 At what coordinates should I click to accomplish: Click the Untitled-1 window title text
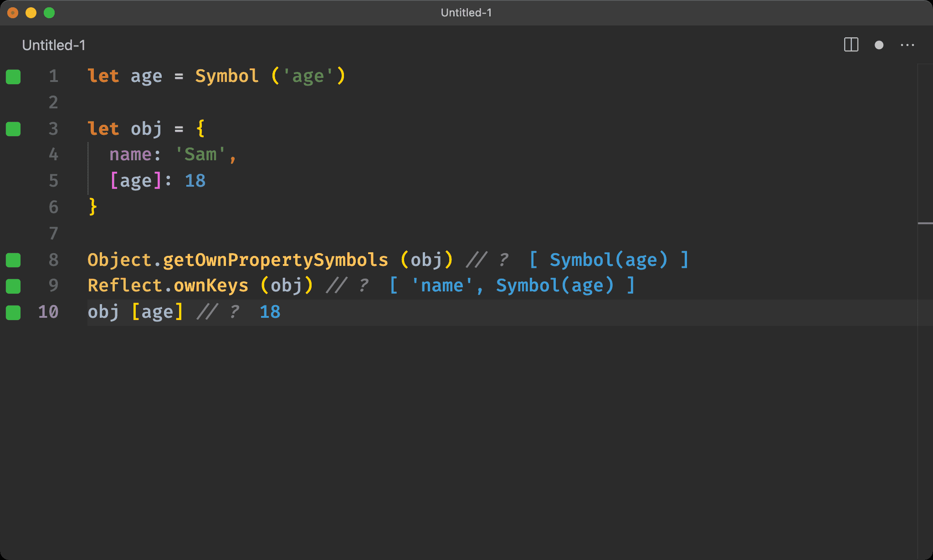click(x=466, y=12)
